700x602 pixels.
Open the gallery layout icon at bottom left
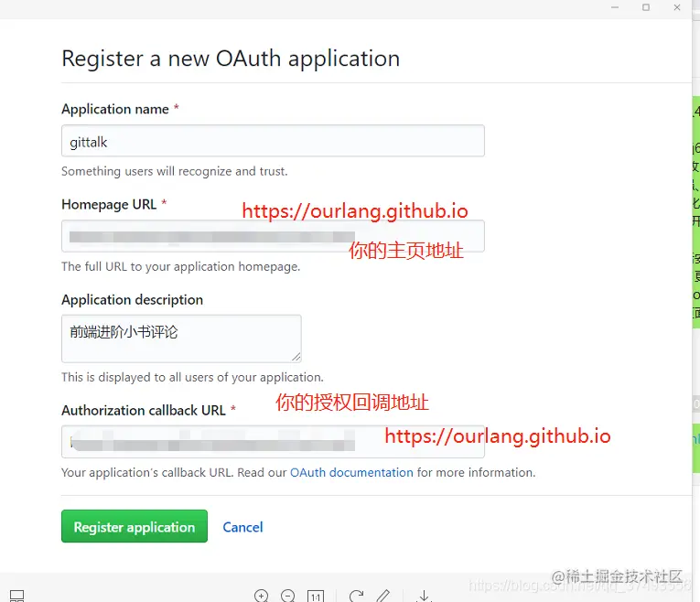point(17,596)
